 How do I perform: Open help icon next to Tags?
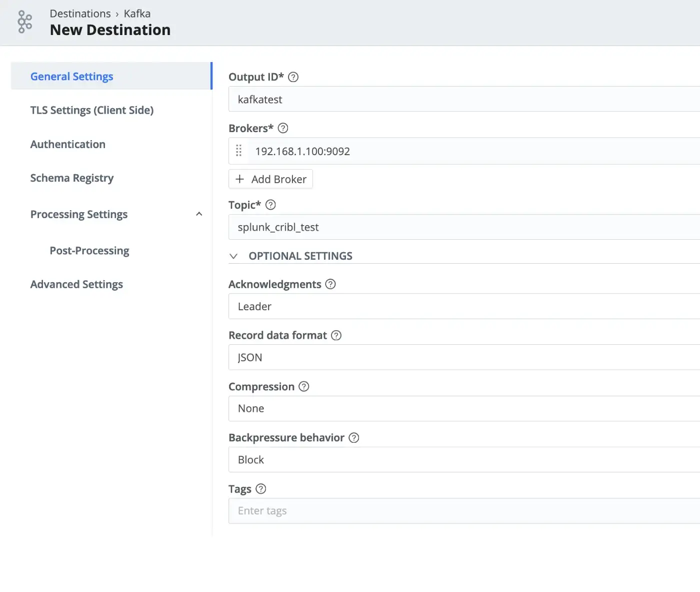coord(261,489)
